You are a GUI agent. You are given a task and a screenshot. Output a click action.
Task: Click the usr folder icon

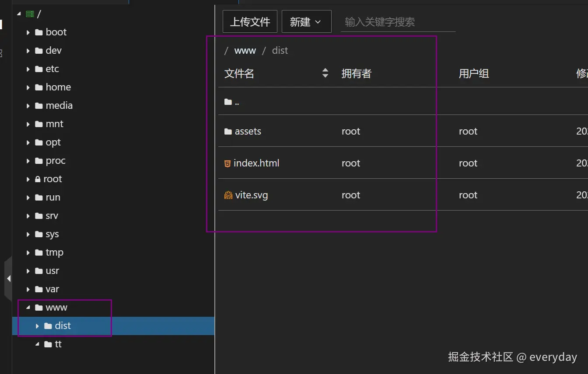point(39,271)
